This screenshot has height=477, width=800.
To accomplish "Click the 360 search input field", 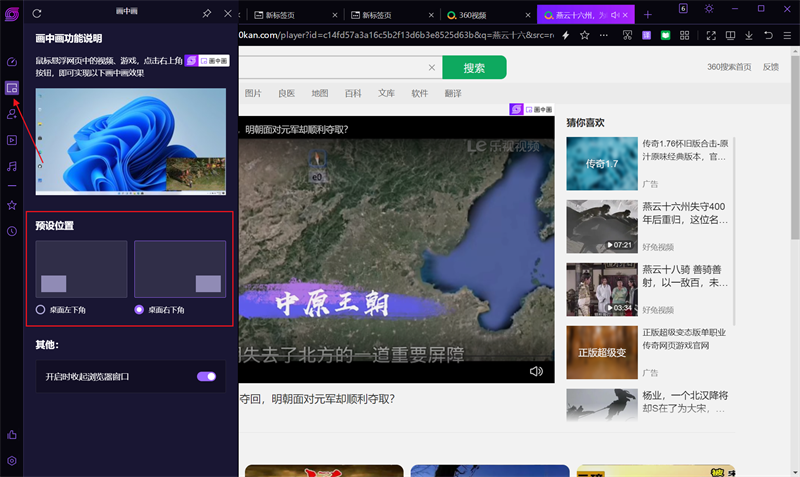I will [x=332, y=67].
